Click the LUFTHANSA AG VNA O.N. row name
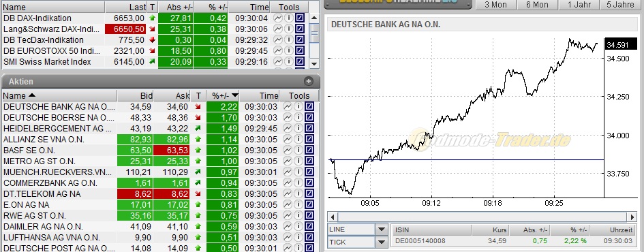This screenshot has width=644, height=252. tap(52, 237)
